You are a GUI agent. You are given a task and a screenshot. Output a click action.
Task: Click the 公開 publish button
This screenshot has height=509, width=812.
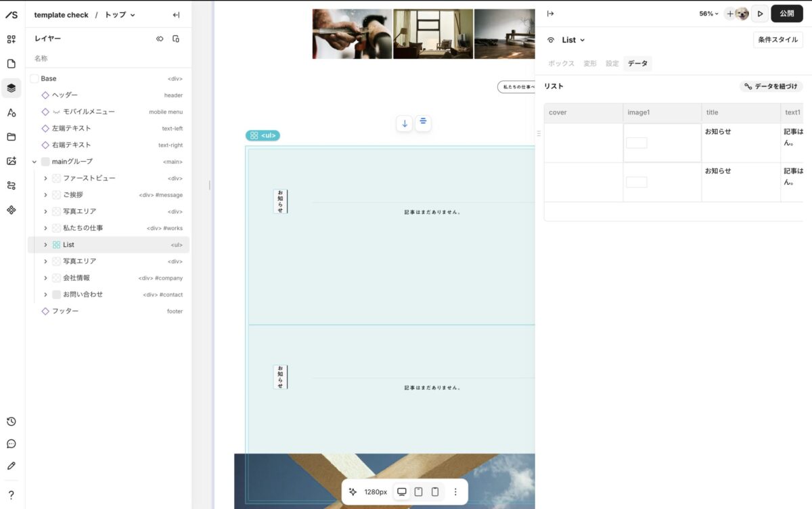[x=786, y=14]
